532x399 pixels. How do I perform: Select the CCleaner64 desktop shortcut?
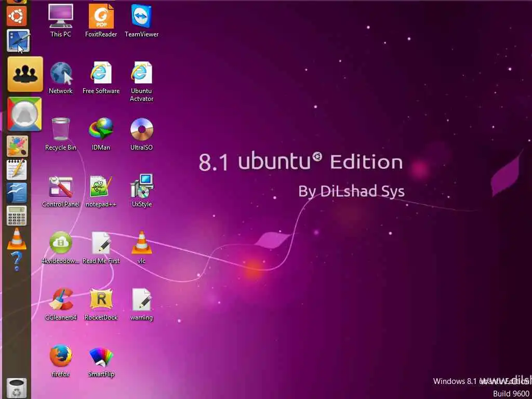coord(61,304)
